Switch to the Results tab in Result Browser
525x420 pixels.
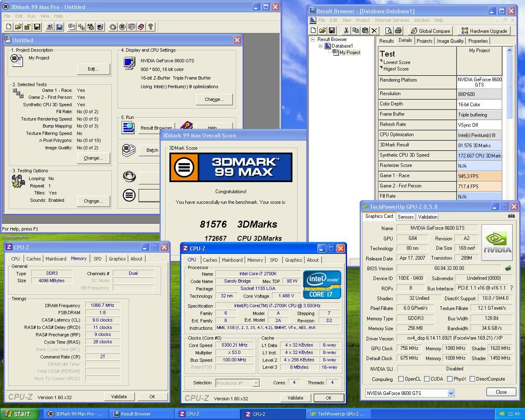click(386, 41)
